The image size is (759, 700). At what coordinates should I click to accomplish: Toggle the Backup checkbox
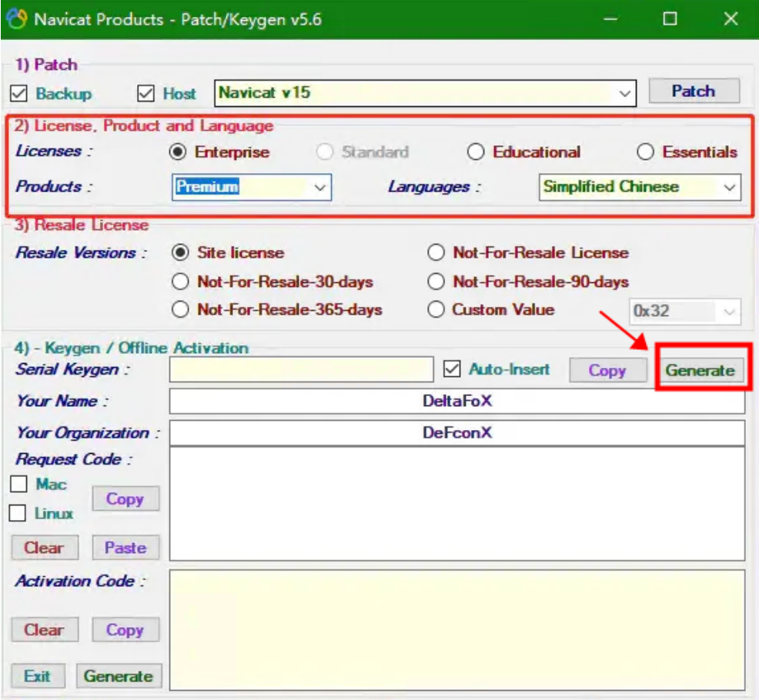[19, 93]
